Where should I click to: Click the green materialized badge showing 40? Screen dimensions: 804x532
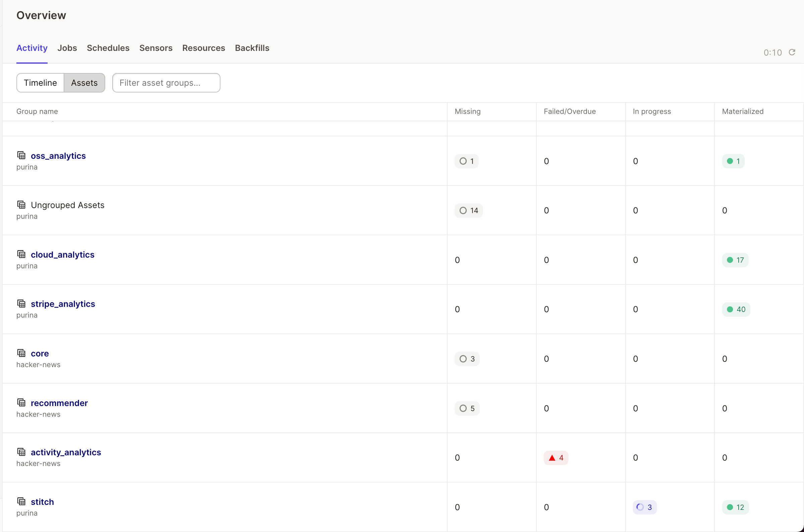[736, 310]
